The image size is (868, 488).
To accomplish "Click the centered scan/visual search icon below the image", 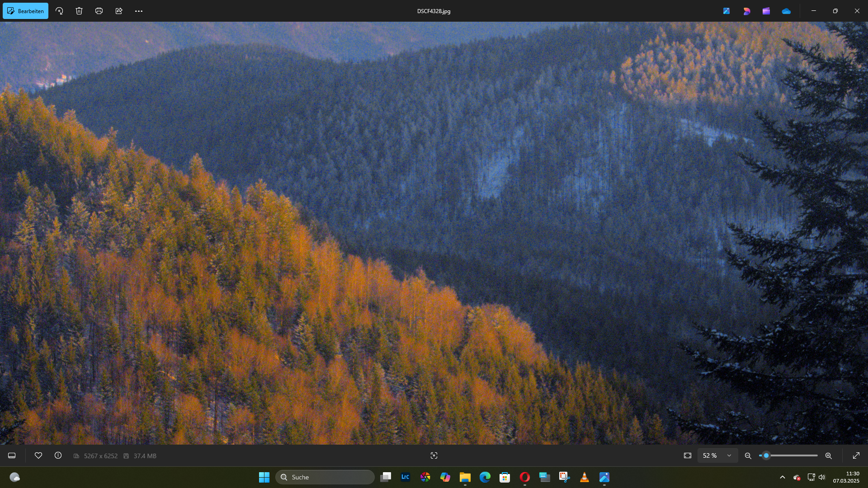I will click(x=434, y=455).
